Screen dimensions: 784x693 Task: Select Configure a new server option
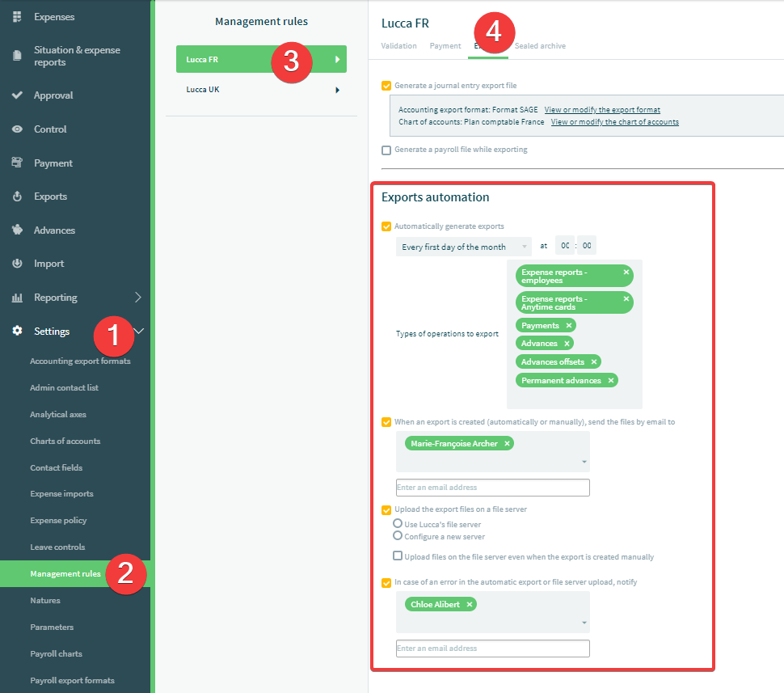point(398,535)
